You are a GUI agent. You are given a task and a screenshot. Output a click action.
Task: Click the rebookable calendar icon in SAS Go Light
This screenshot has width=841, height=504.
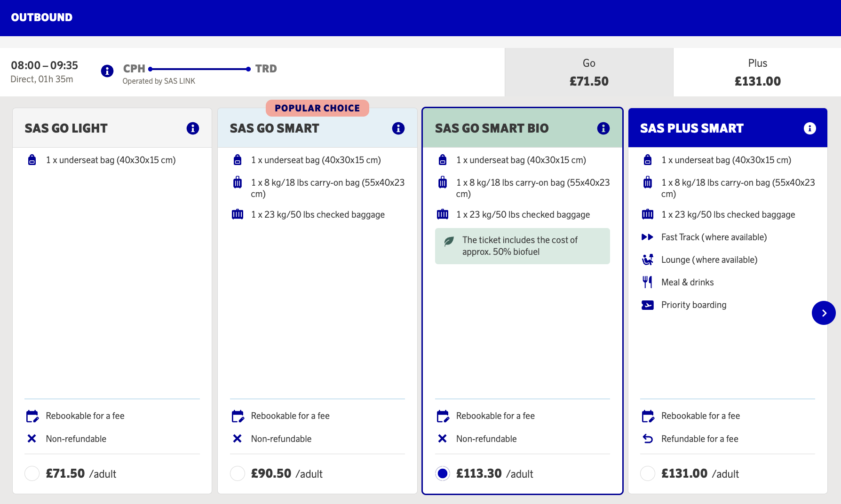(32, 416)
